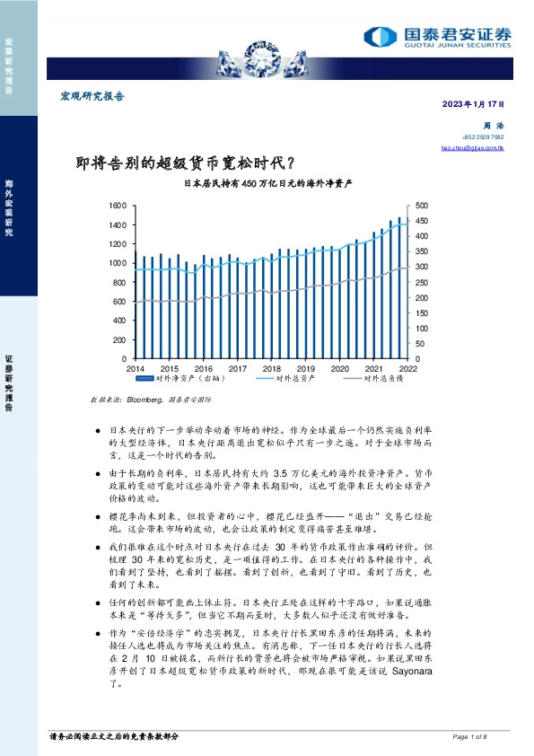Click the 1600 left axis label

(118, 206)
